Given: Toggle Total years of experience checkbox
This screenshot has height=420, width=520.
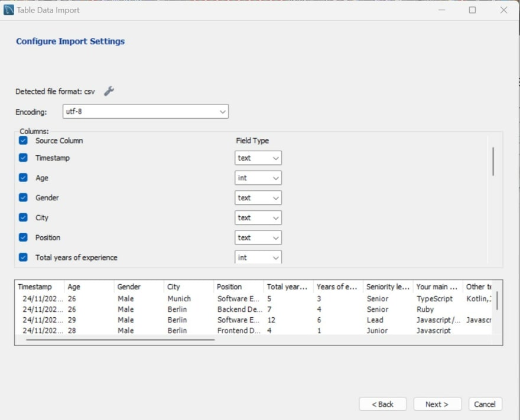Looking at the screenshot, I should point(23,257).
